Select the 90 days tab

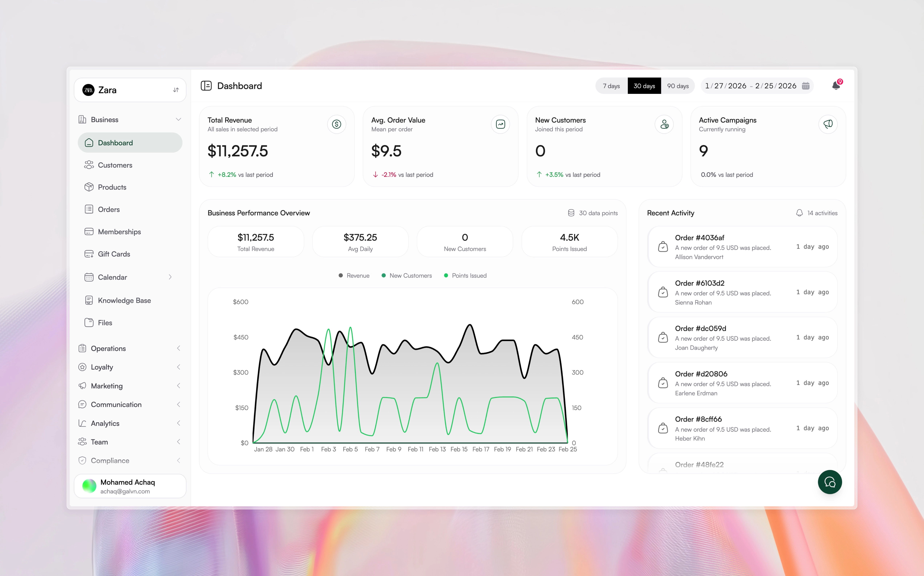678,86
